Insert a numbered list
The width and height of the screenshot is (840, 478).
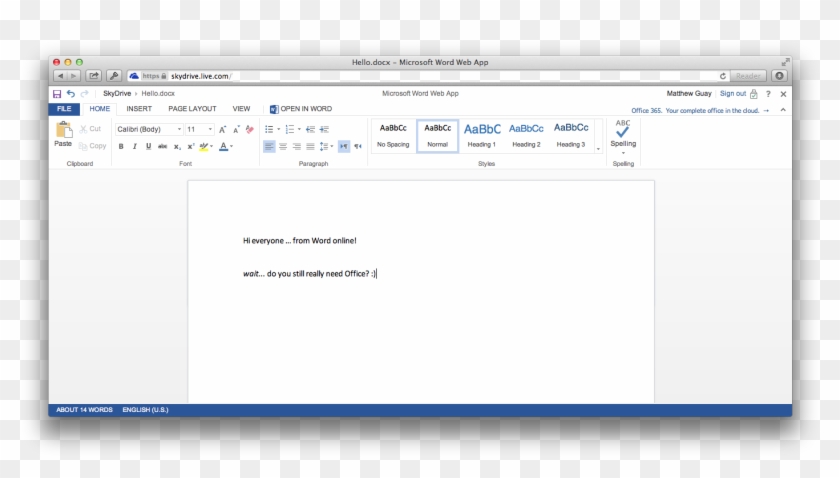pyautogui.click(x=290, y=129)
